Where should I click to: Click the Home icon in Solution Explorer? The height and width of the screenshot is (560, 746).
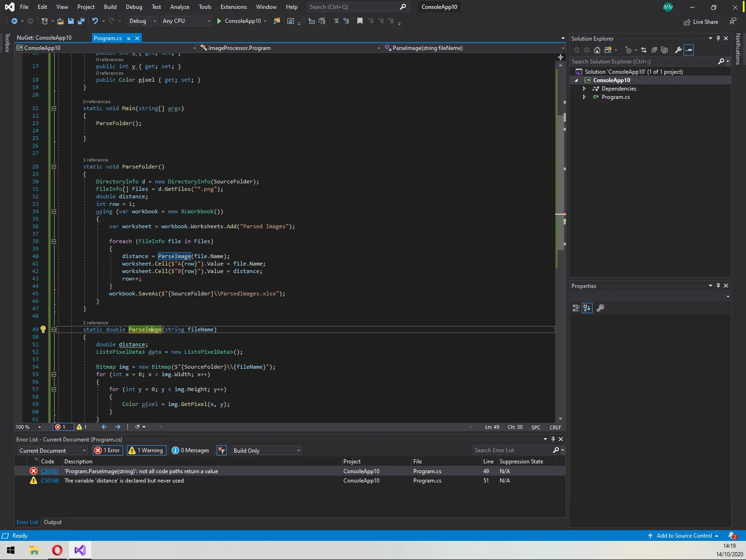pyautogui.click(x=597, y=50)
